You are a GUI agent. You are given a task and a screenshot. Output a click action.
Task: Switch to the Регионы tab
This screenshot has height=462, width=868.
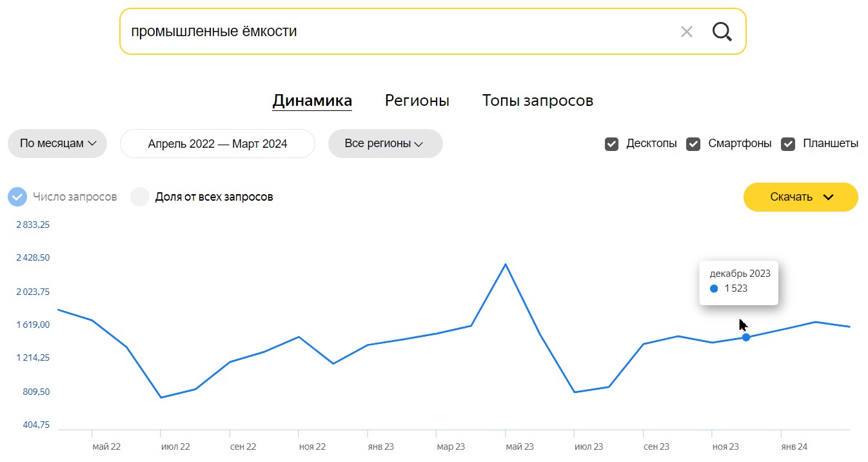(x=417, y=101)
